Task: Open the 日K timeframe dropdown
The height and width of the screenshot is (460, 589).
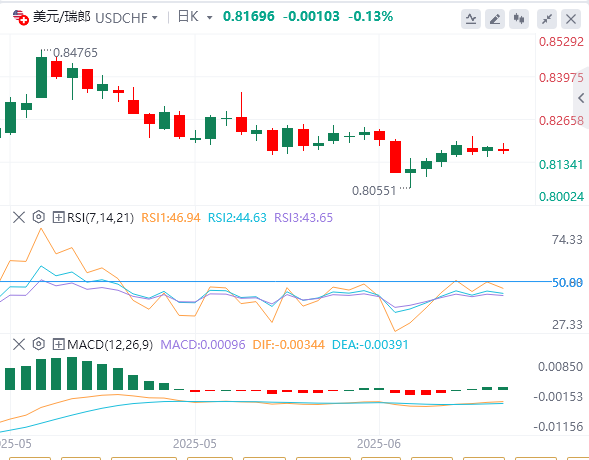Action: [195, 17]
